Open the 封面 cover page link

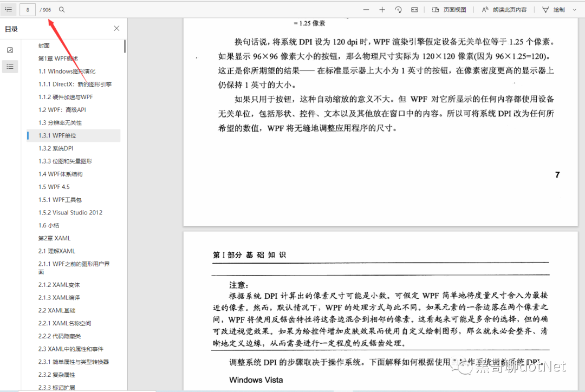coord(44,45)
